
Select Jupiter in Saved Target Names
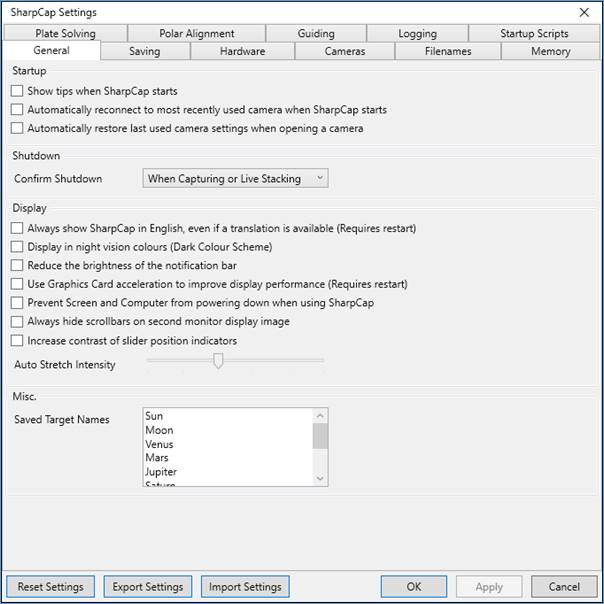coord(161,472)
